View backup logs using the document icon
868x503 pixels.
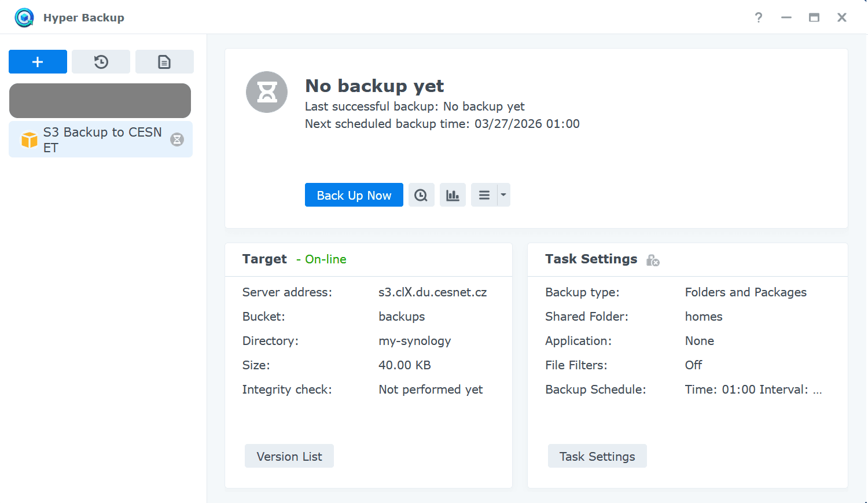pyautogui.click(x=164, y=61)
